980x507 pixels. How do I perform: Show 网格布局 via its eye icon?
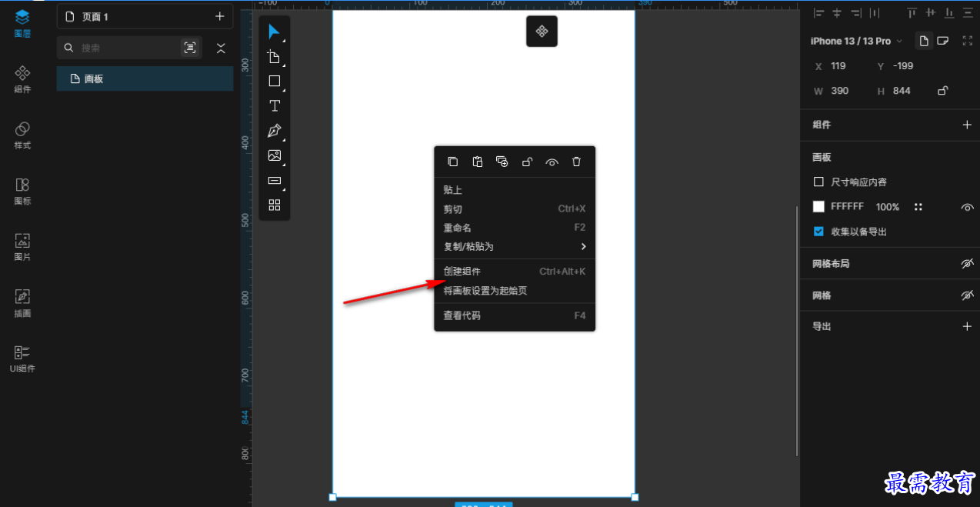pyautogui.click(x=968, y=264)
